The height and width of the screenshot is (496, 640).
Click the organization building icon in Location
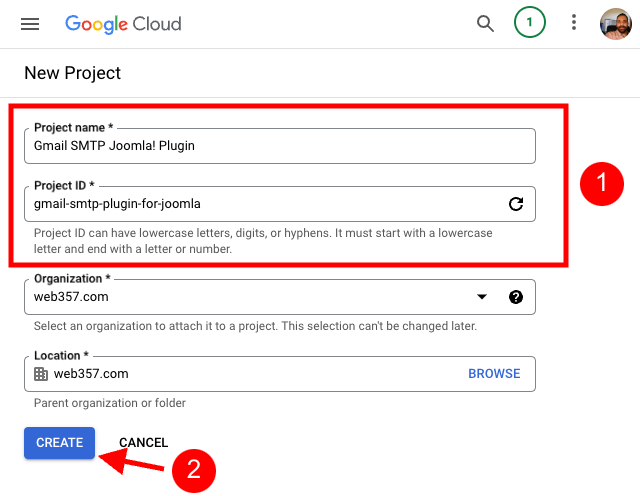[x=41, y=374]
